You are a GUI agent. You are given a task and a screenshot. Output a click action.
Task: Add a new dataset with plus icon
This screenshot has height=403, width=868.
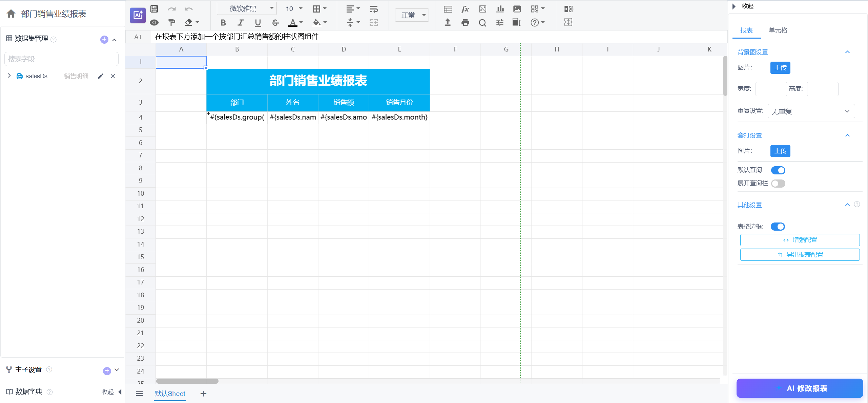click(x=104, y=40)
